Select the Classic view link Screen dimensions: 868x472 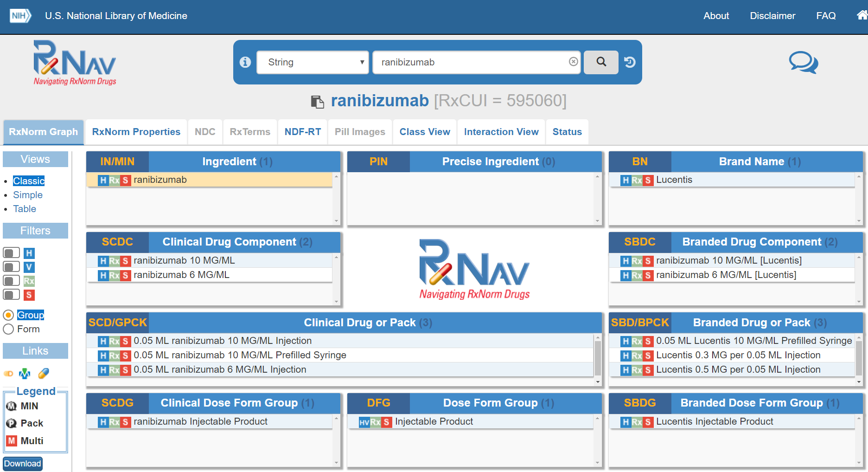click(29, 181)
